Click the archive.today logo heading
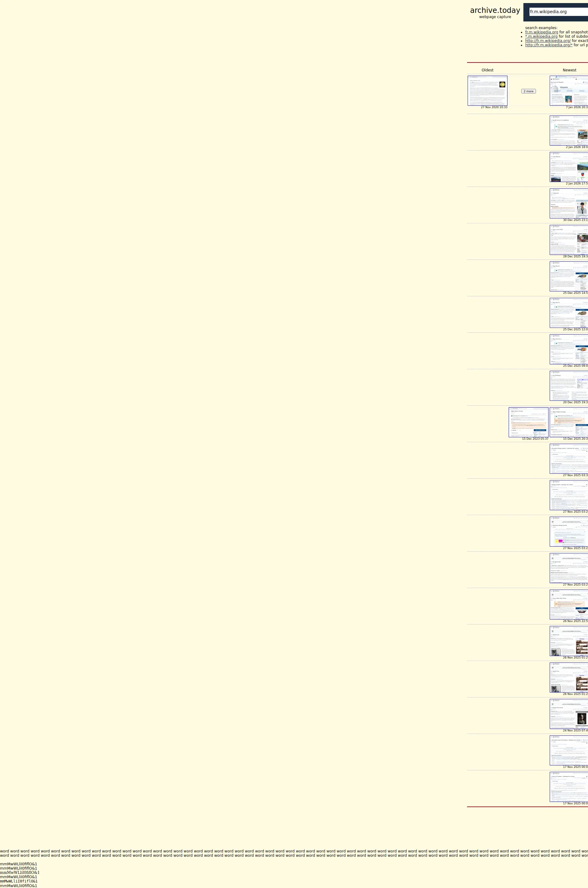The image size is (588, 888). click(x=495, y=10)
